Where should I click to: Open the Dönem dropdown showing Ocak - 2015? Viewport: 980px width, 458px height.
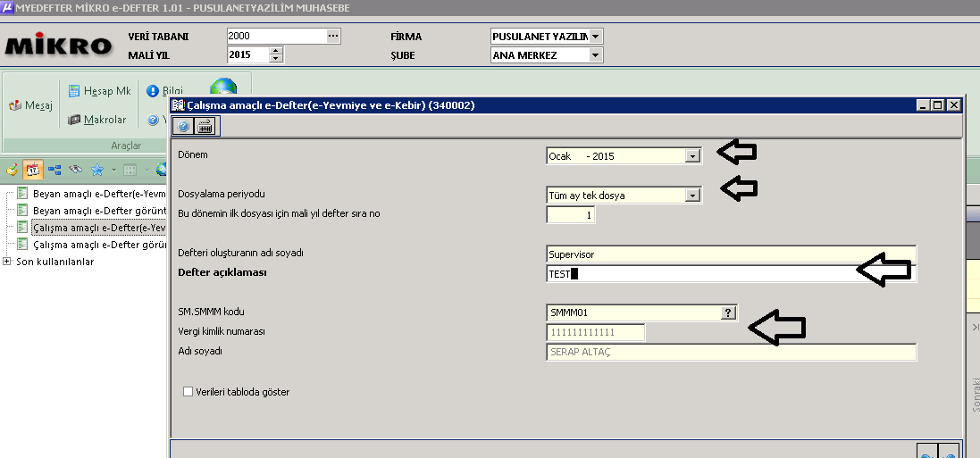coord(692,156)
